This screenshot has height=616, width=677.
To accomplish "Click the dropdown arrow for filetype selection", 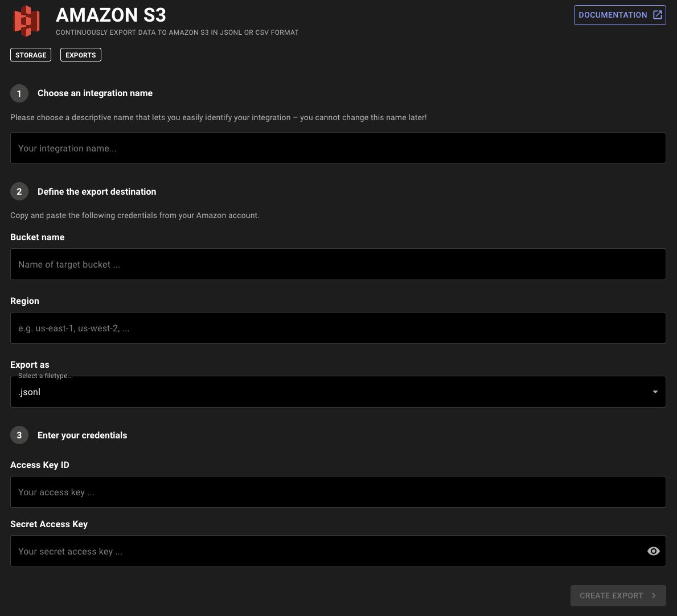I will coord(655,392).
